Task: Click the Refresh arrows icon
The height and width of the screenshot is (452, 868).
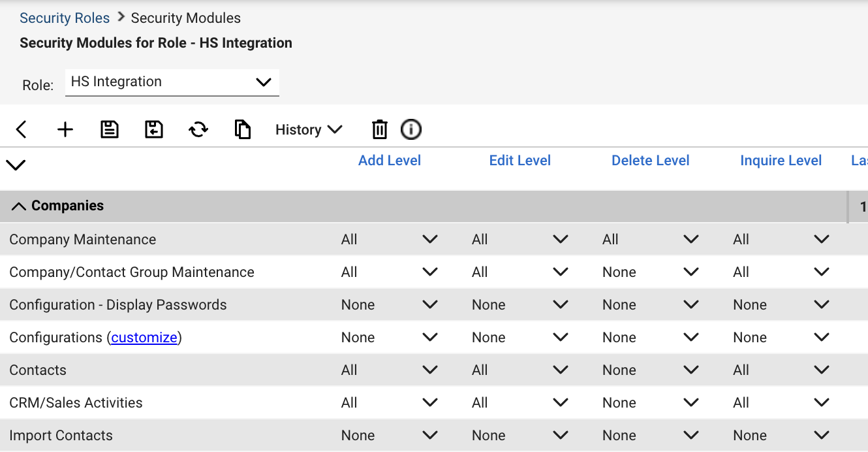Action: (198, 129)
